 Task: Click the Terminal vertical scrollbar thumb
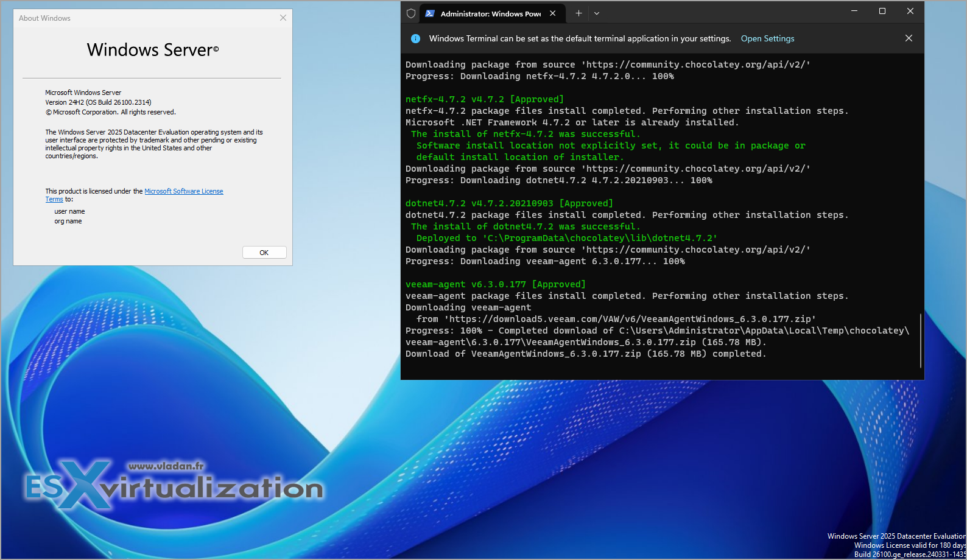[x=921, y=340]
